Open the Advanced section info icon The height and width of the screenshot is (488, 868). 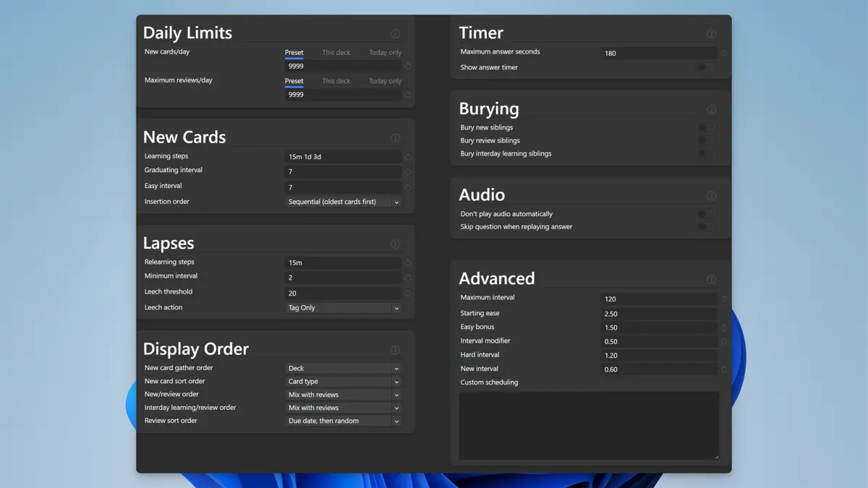711,279
